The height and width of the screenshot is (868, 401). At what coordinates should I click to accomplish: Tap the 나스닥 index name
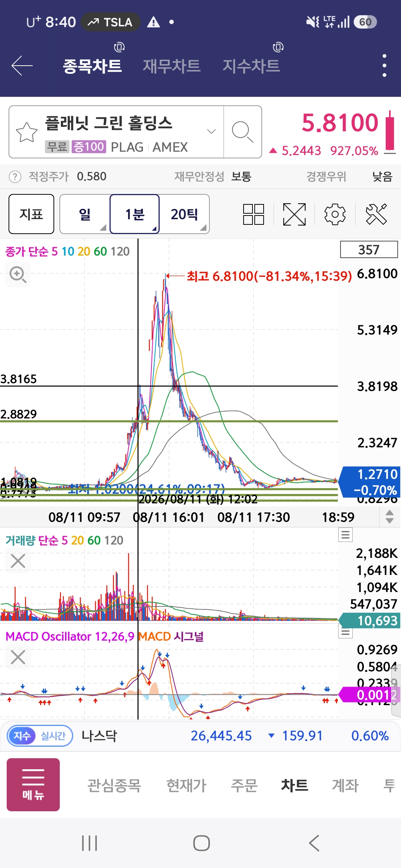(x=99, y=736)
